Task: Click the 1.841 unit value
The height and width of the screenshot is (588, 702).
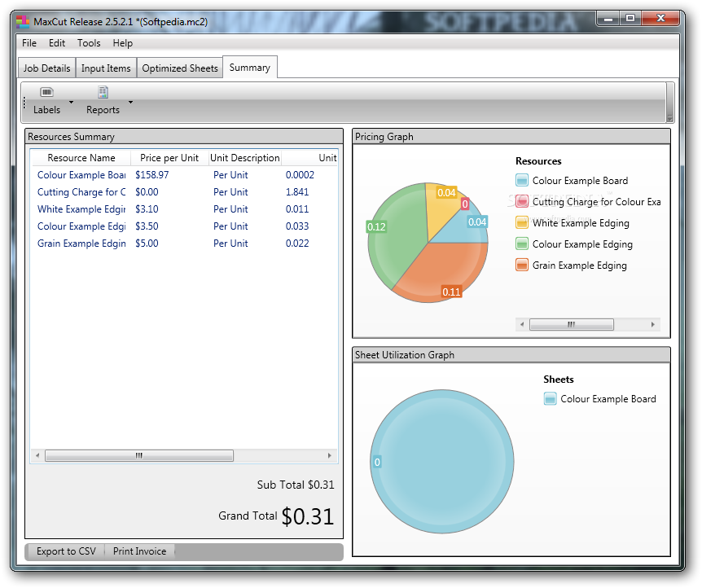Action: (297, 191)
